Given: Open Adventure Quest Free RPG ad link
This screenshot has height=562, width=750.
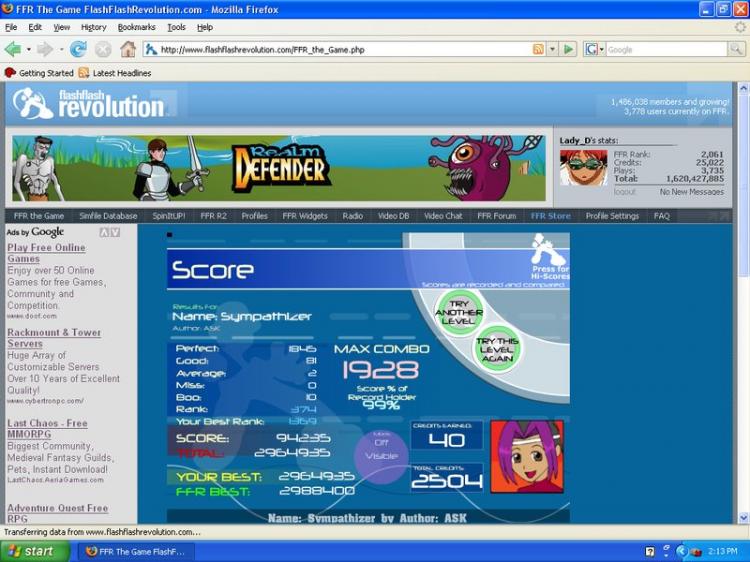Looking at the screenshot, I should 57,513.
